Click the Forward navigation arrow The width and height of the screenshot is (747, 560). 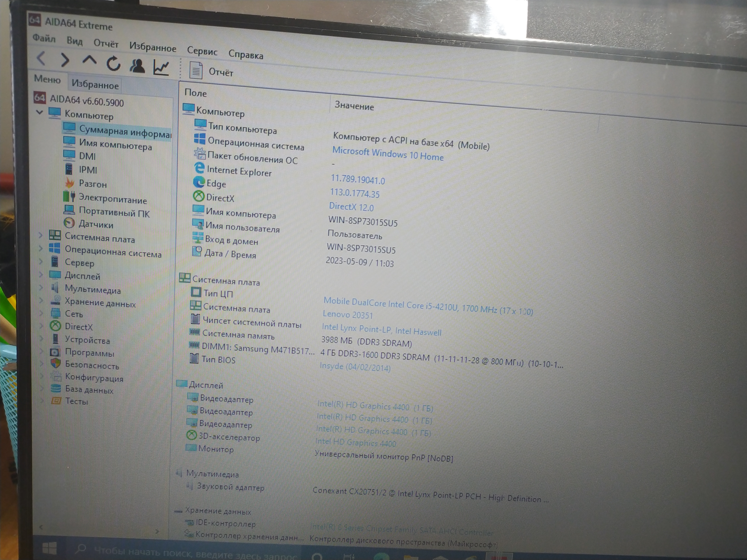click(x=65, y=60)
